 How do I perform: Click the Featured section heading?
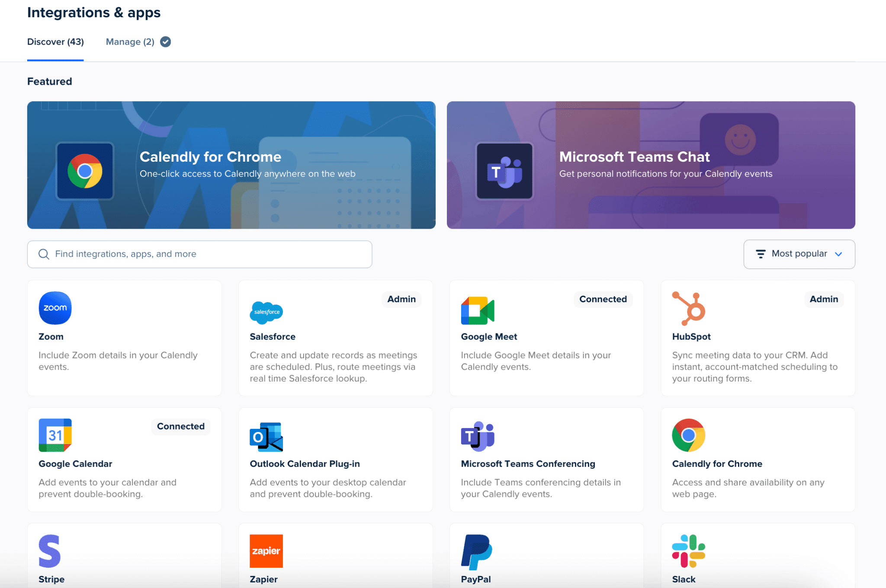click(49, 81)
